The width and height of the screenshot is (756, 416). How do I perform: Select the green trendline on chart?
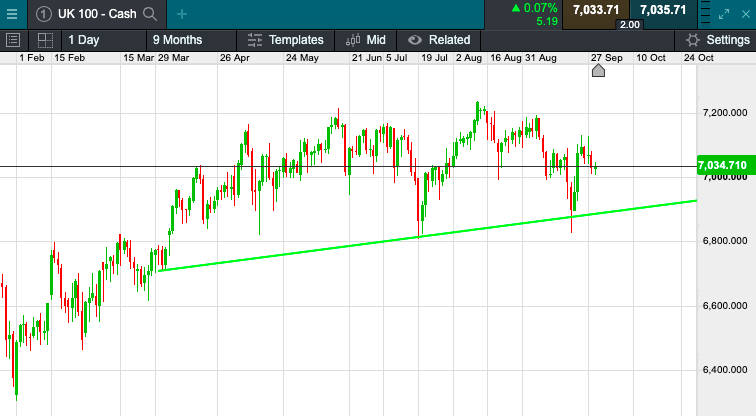pos(420,236)
